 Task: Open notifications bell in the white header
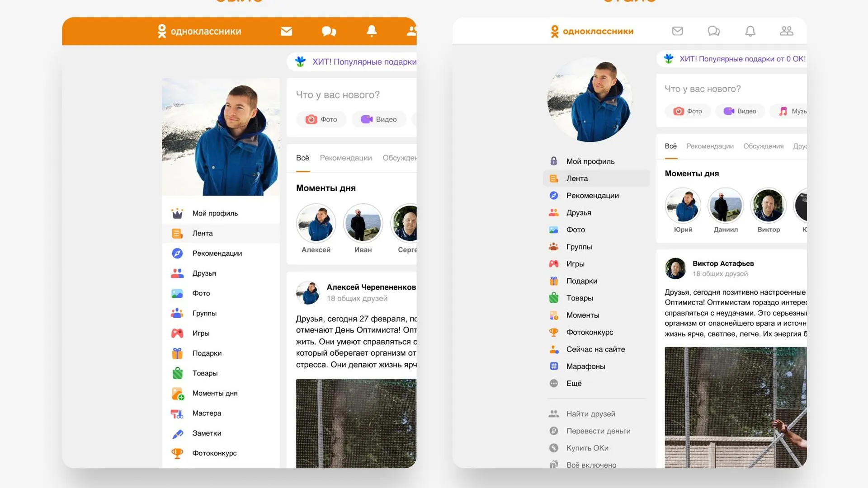750,31
